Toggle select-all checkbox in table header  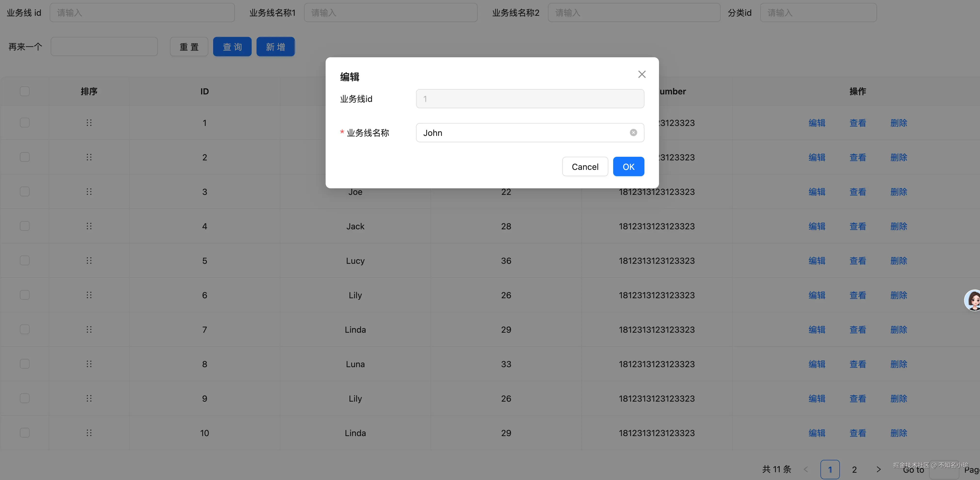click(x=25, y=91)
